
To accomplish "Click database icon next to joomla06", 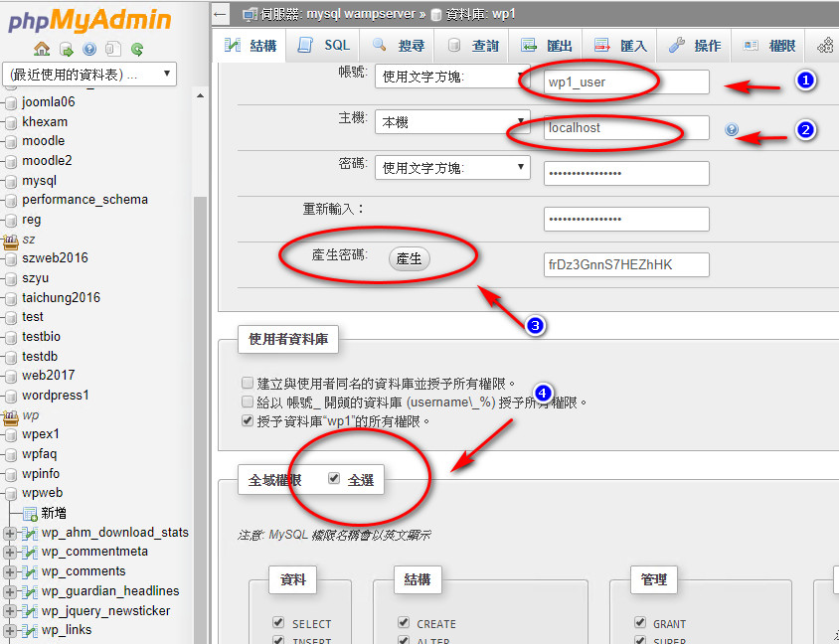I will pyautogui.click(x=11, y=102).
